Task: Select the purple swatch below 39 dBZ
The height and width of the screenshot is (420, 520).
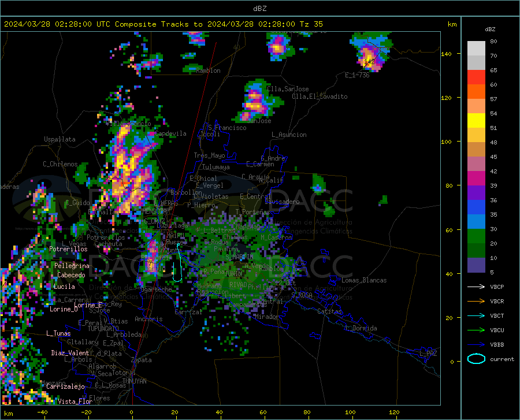Action: tap(476, 193)
